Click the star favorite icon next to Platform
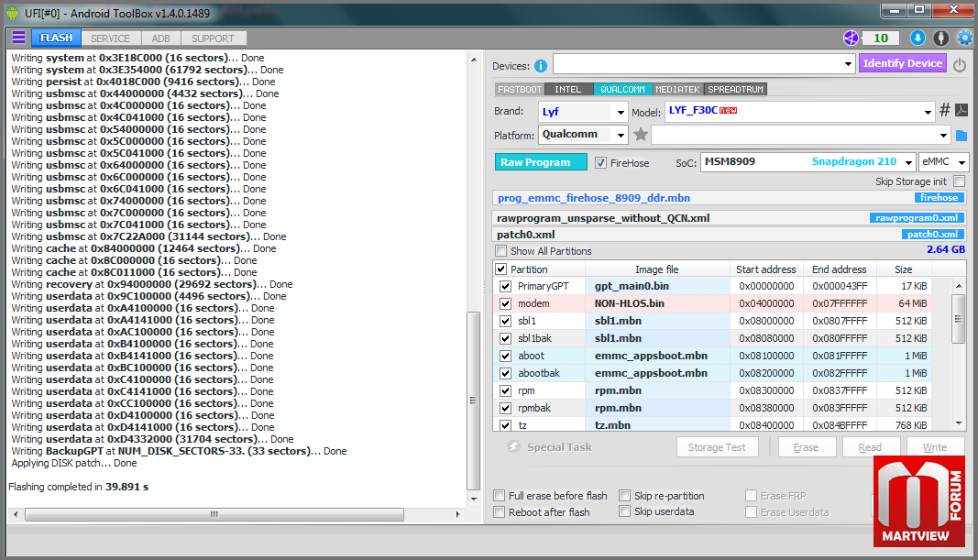 pos(641,134)
